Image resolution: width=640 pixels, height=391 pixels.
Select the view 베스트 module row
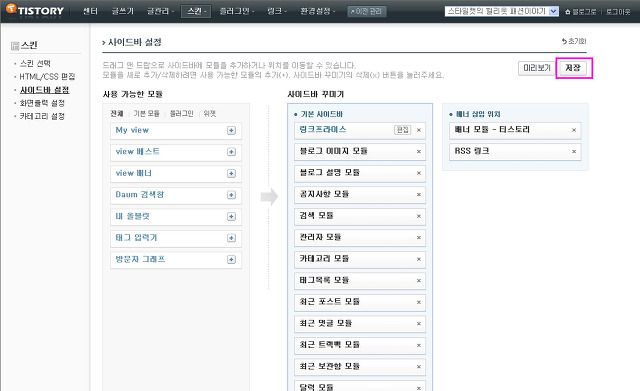[176, 152]
